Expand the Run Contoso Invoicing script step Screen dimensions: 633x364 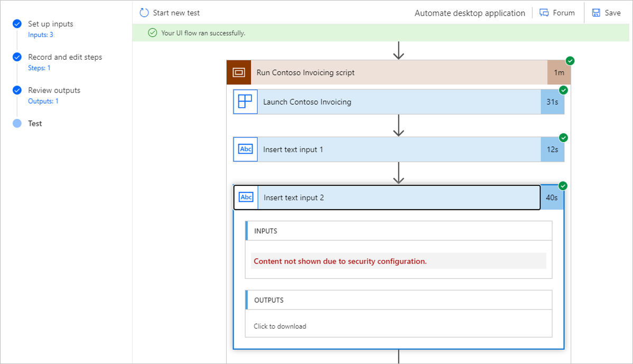(399, 72)
